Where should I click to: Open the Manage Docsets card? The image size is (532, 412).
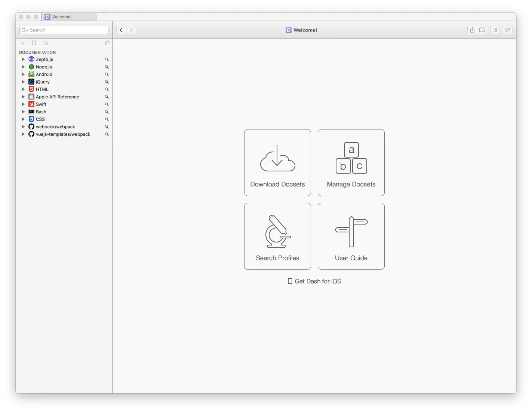point(351,162)
